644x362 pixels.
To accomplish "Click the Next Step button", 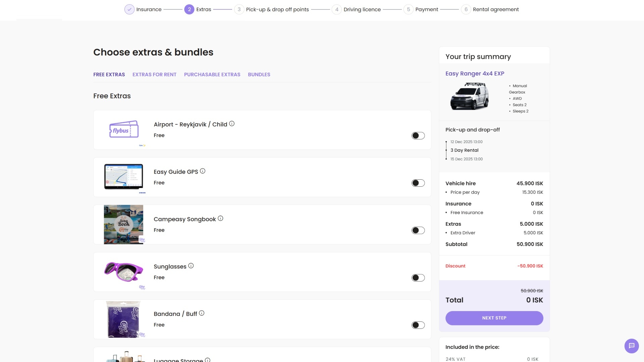I will [494, 318].
